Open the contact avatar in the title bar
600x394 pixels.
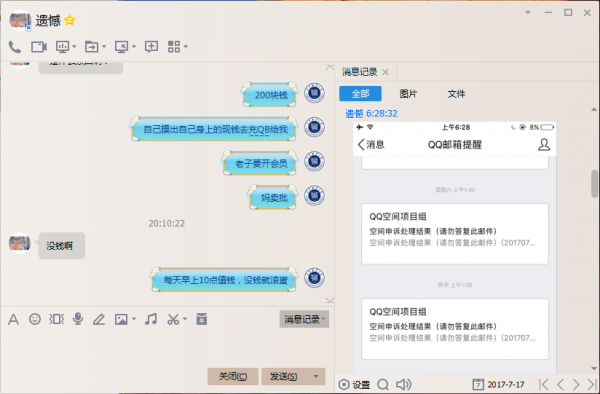20,20
